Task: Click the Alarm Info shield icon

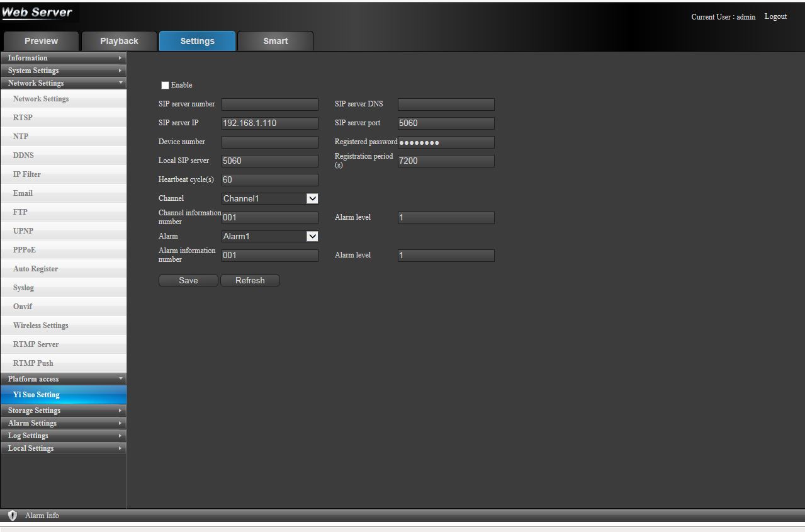Action: [x=13, y=516]
